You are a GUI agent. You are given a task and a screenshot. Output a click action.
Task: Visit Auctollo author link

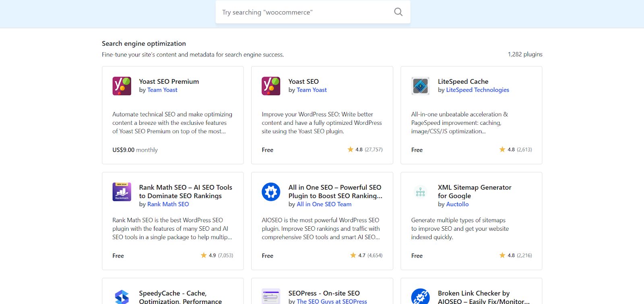click(457, 204)
